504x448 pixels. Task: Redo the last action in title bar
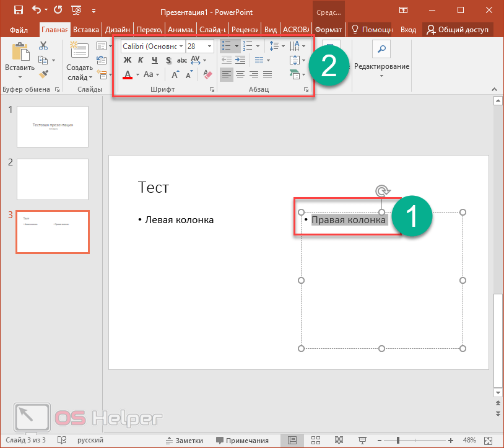[x=58, y=10]
